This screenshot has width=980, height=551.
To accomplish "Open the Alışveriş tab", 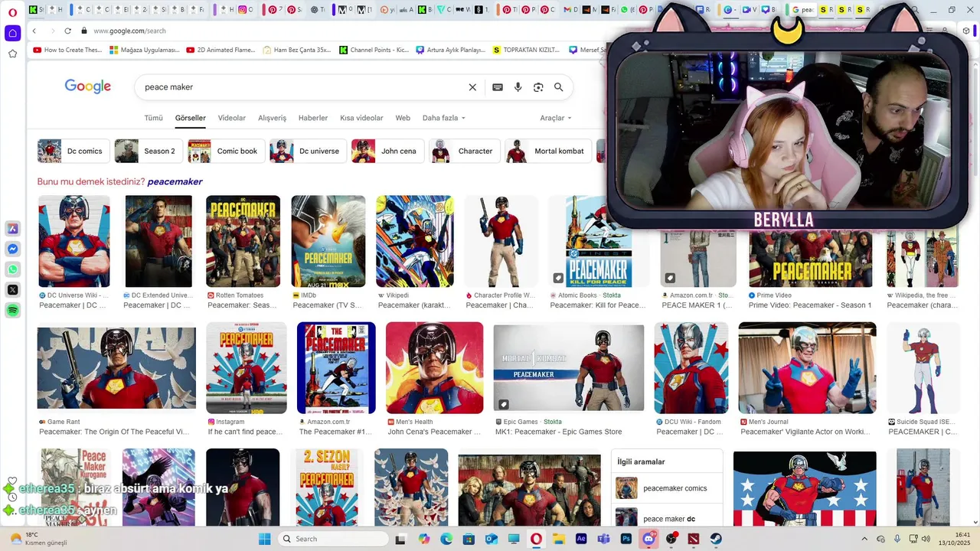I will point(272,118).
